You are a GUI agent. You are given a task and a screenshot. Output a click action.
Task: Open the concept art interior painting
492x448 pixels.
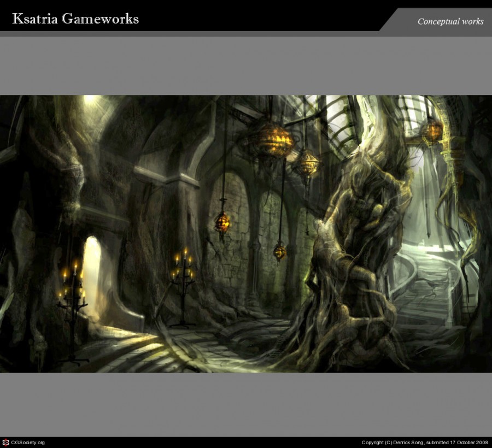coord(246,234)
